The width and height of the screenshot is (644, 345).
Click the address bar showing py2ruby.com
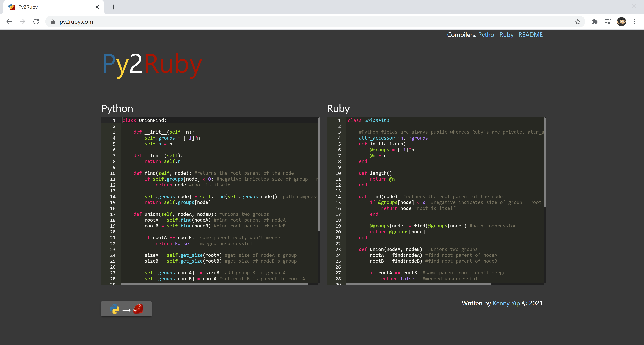315,22
